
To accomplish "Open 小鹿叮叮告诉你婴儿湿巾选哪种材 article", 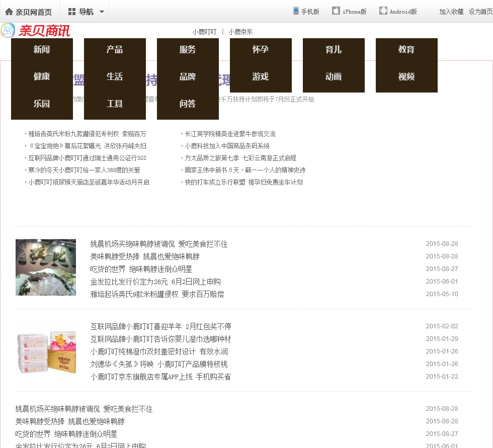I will click(160, 339).
